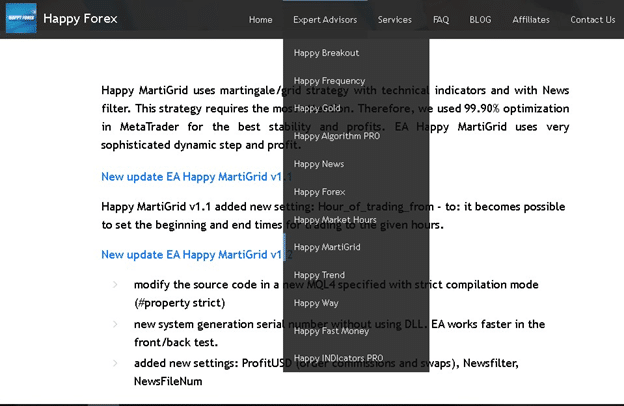Open the Services menu item
This screenshot has width=624, height=406.
[395, 20]
